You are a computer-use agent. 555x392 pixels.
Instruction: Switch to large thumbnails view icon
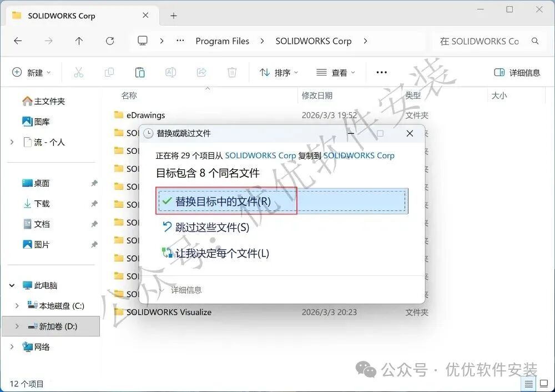[544, 384]
